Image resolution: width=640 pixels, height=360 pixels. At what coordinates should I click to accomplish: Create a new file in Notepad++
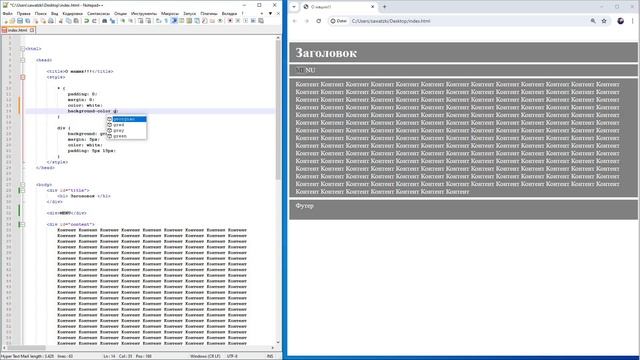point(5,21)
